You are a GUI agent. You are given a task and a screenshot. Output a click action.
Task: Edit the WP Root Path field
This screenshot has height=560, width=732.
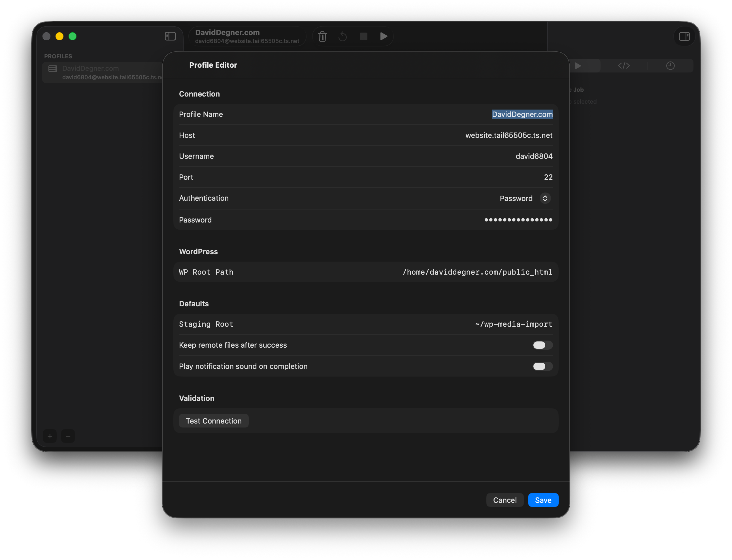click(477, 272)
